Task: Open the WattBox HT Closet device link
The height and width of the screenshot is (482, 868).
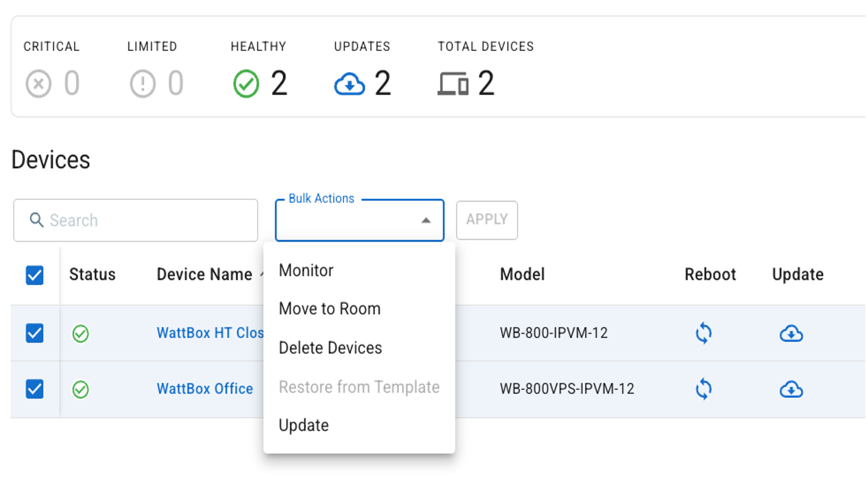Action: coord(210,333)
